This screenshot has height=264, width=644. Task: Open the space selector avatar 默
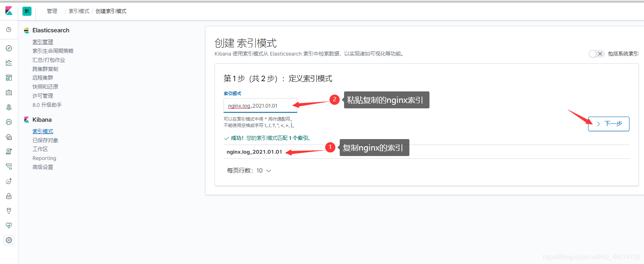[x=27, y=11]
